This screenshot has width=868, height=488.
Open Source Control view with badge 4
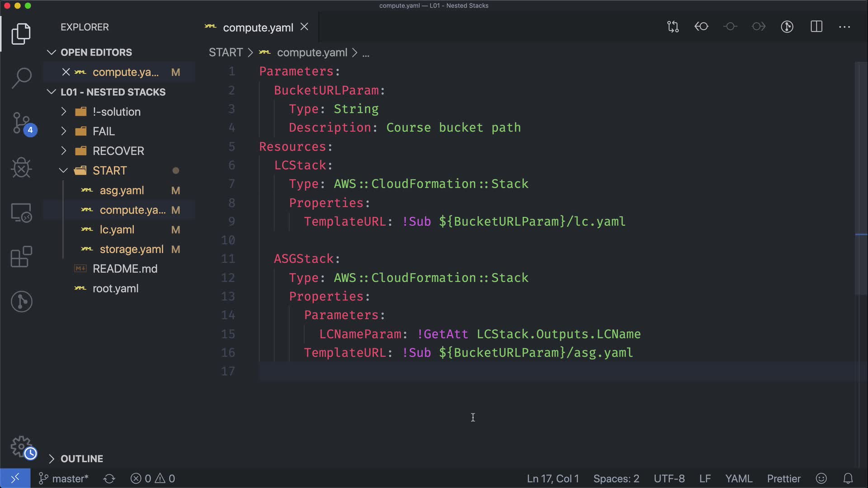click(x=21, y=123)
